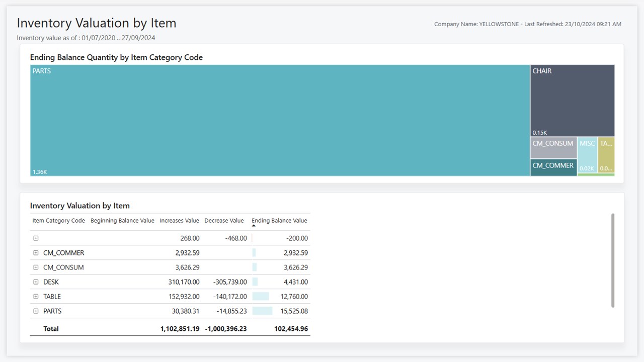Click the 1.36K label in PARTS block
The height and width of the screenshot is (362, 644).
coord(40,172)
